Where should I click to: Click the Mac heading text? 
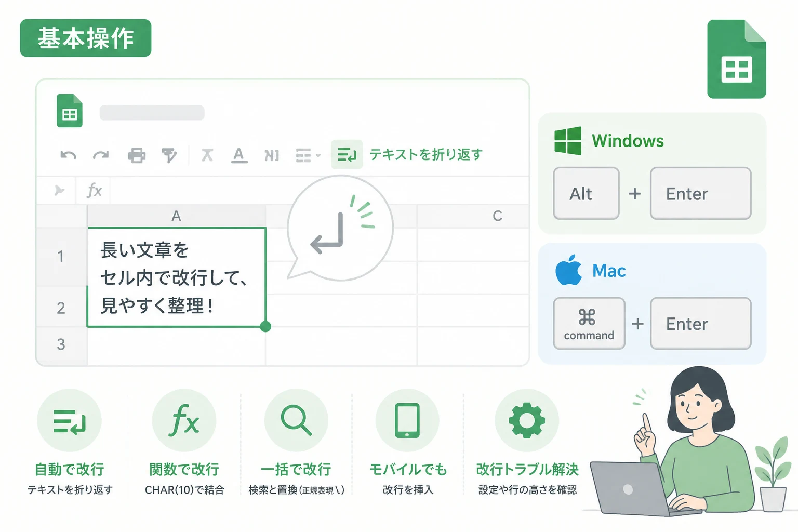point(609,271)
